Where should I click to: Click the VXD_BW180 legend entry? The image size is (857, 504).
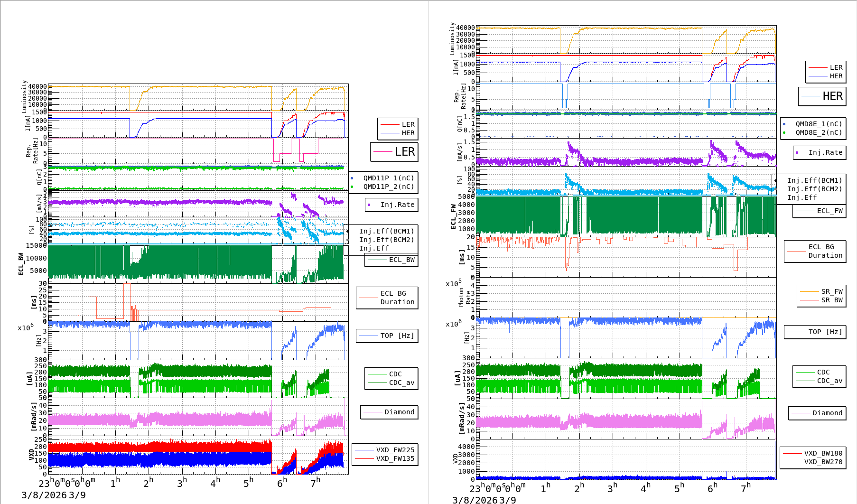click(x=822, y=453)
